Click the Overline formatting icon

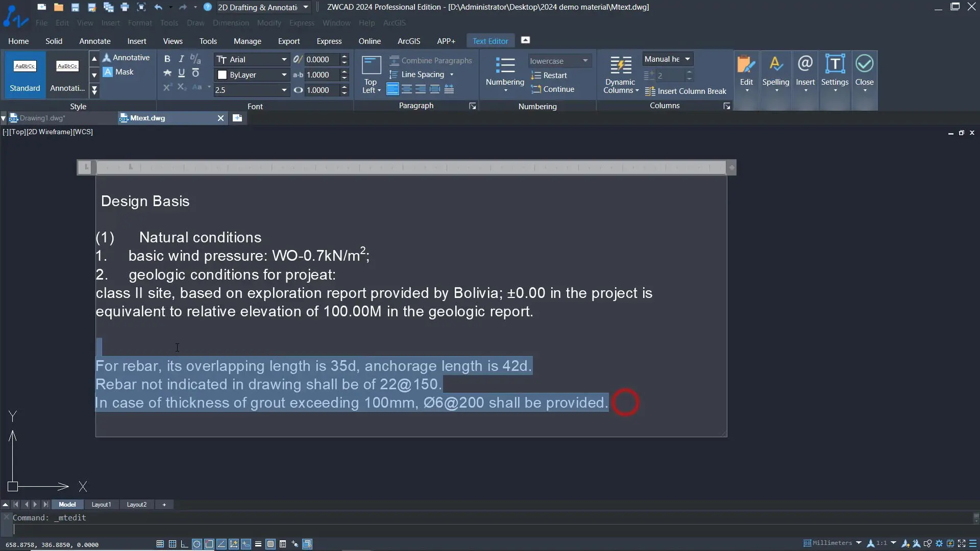click(195, 73)
